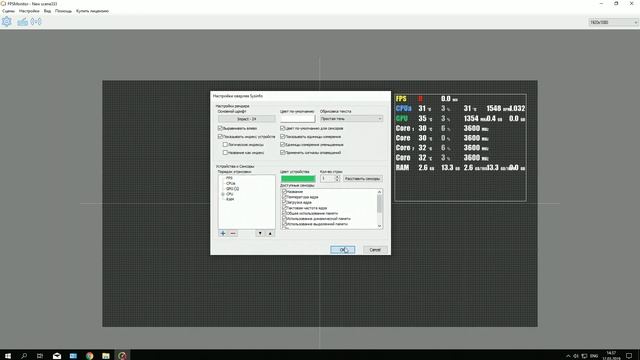Toggle 'Показывать индекс устройств' checkbox
640x360 pixels.
220,136
